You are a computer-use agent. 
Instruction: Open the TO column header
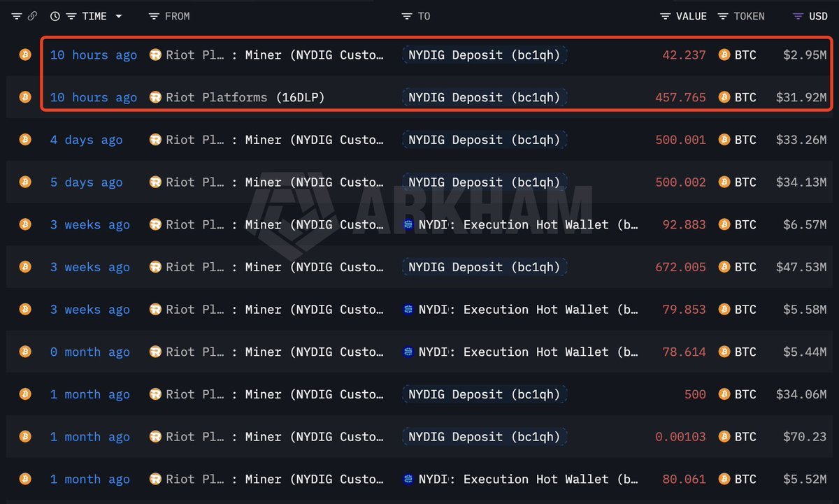pos(424,16)
